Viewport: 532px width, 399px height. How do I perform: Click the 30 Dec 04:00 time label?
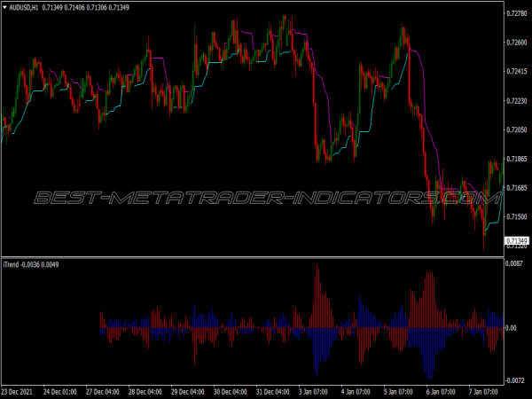[231, 392]
